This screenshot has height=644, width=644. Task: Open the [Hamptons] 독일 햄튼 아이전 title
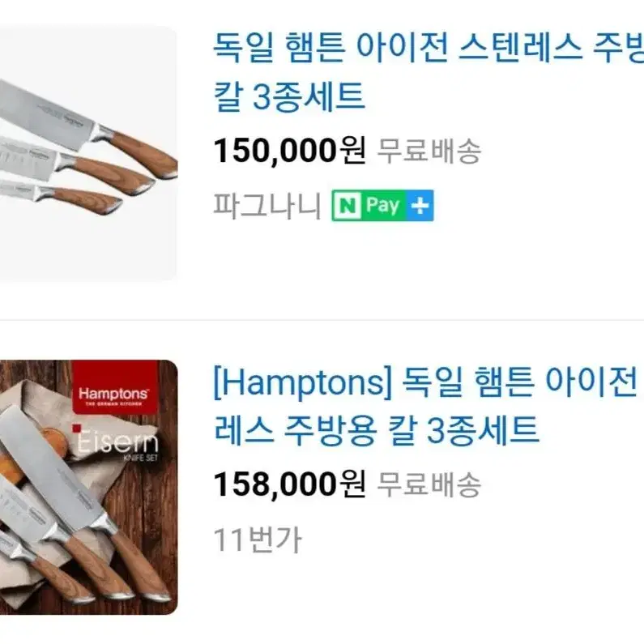[x=429, y=406]
